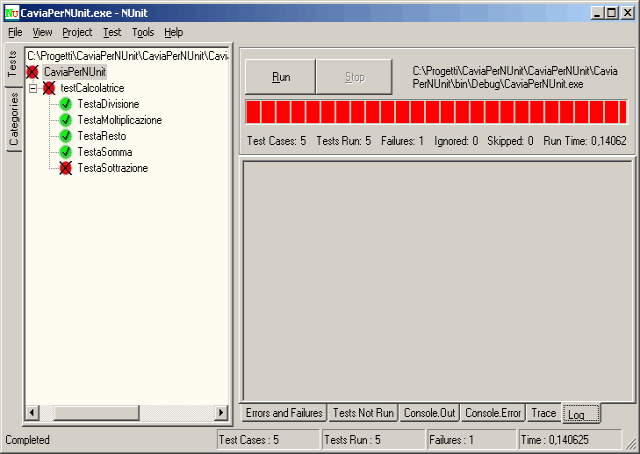Click the 'Ignored: 0' summary text
This screenshot has width=640, height=454.
coord(456,141)
